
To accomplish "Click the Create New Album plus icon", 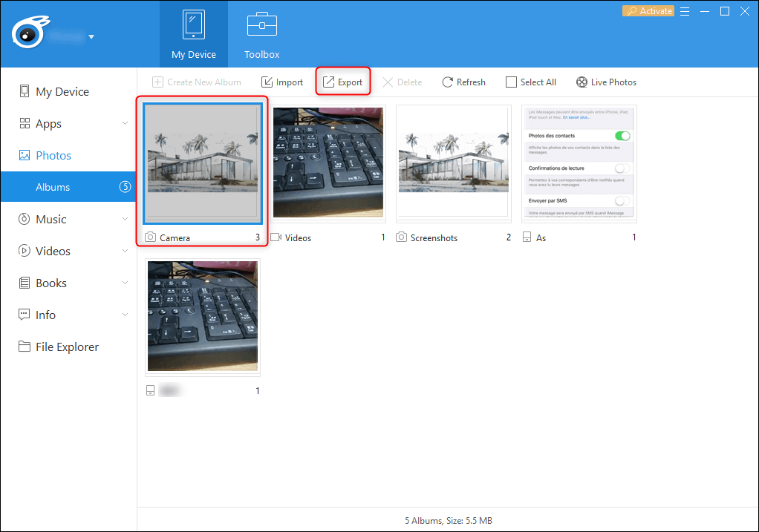I will pos(157,82).
